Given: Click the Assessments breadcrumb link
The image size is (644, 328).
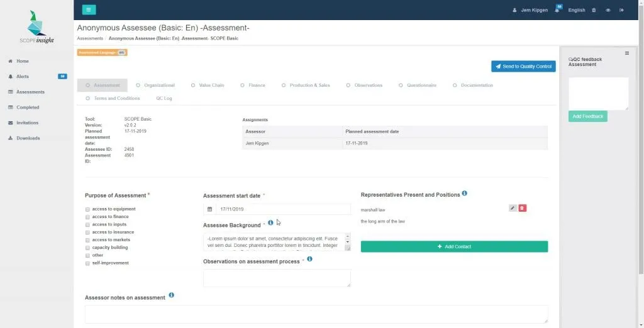Looking at the screenshot, I should [x=90, y=38].
